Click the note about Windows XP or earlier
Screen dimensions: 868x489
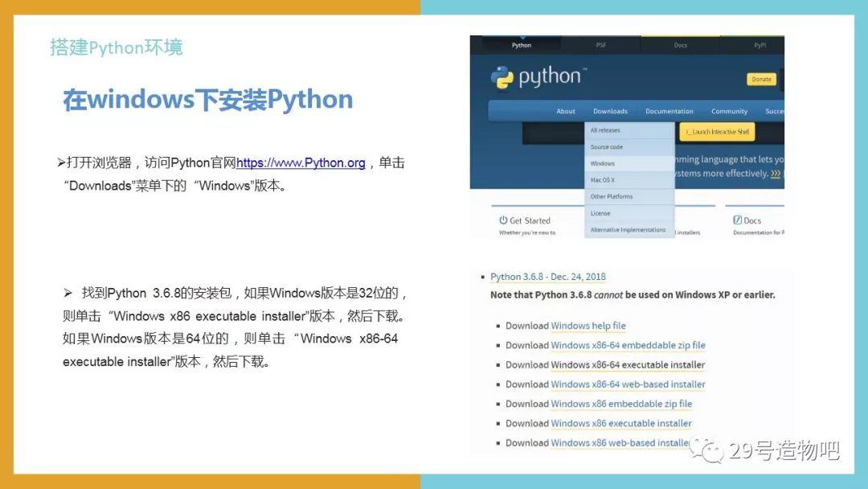pyautogui.click(x=633, y=294)
